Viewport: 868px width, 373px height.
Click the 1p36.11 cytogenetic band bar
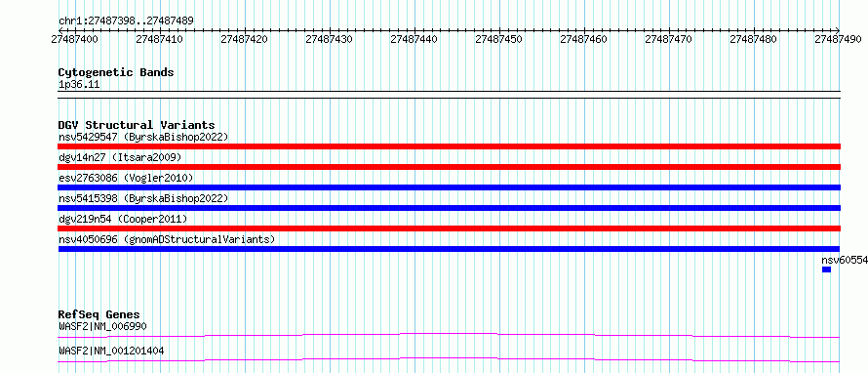click(x=449, y=95)
